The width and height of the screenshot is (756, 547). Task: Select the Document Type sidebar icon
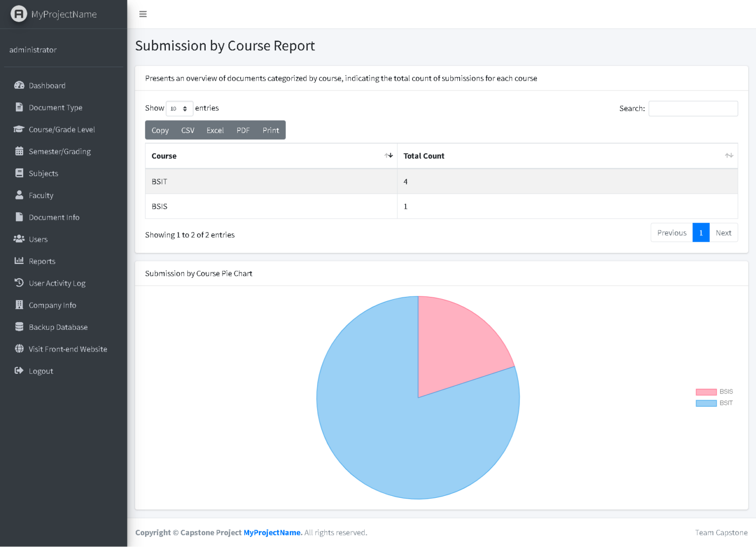pyautogui.click(x=19, y=107)
